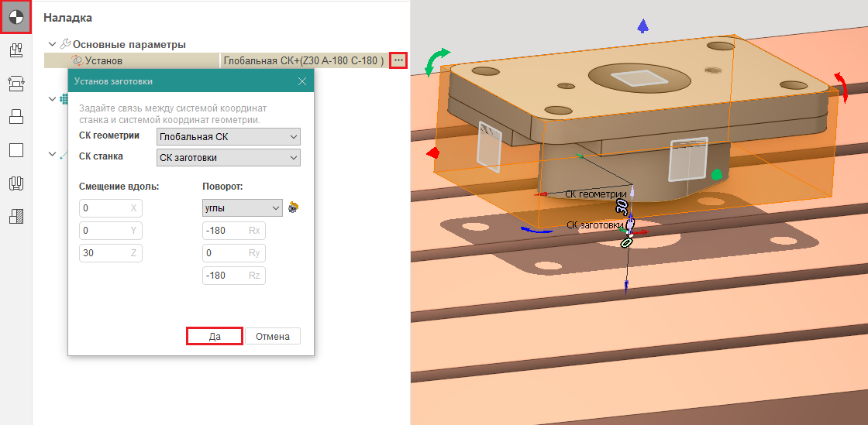This screenshot has width=868, height=425.
Task: Open the СК геометрии dropdown
Action: click(228, 137)
